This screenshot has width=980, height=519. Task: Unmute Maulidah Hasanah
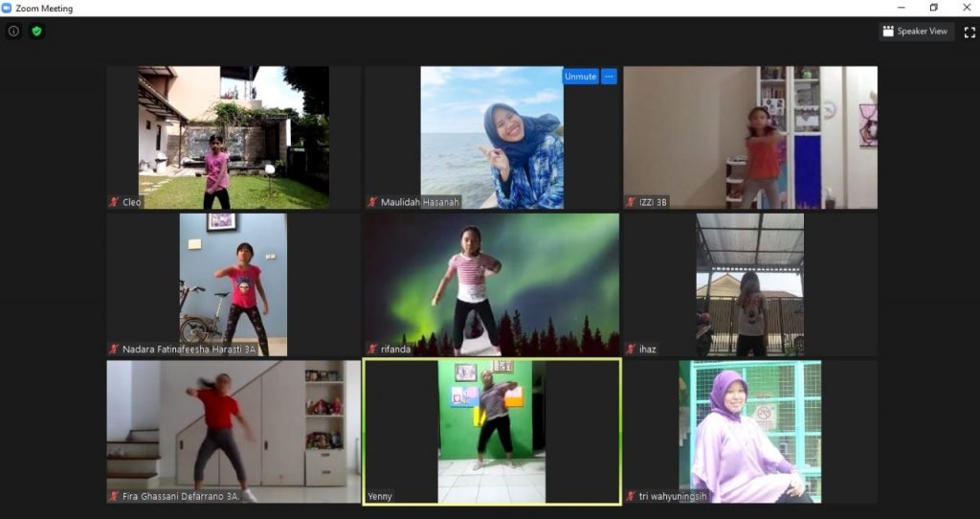coord(580,77)
